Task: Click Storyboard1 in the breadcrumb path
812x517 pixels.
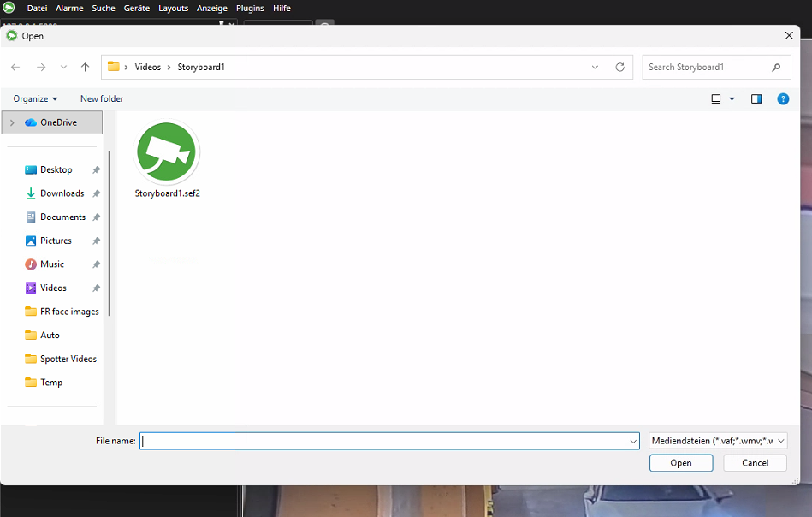Action: click(x=201, y=68)
